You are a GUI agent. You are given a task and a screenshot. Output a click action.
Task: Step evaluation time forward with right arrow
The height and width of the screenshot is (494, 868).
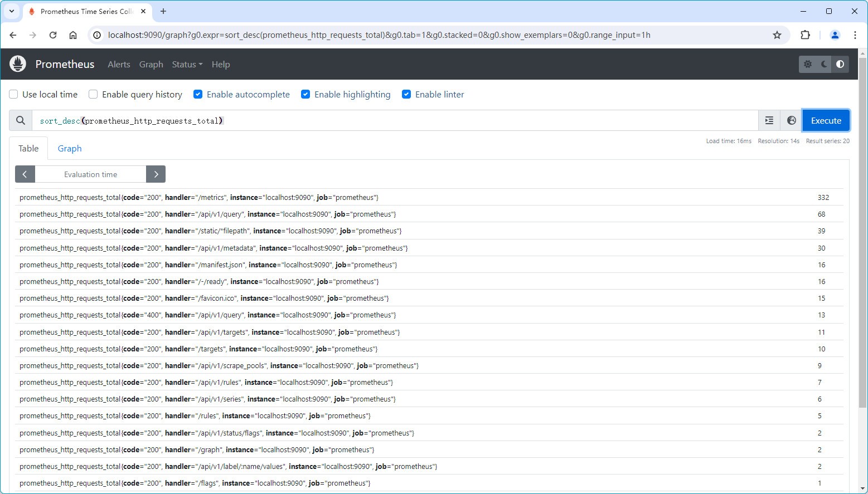pos(156,174)
